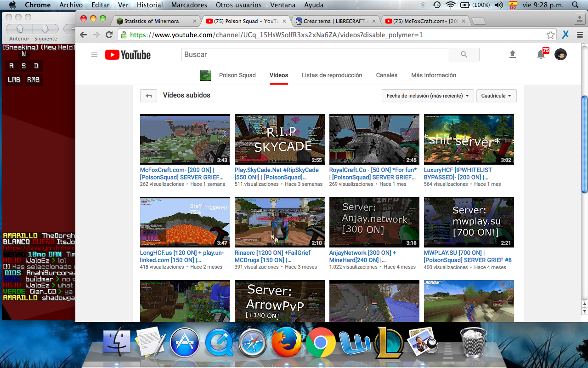
Task: Switch to the Statistics of Minemora tab
Action: pos(155,21)
